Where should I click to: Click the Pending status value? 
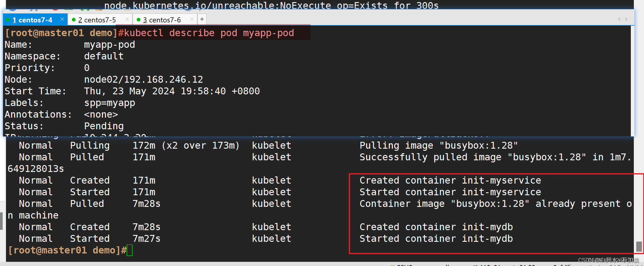point(104,126)
